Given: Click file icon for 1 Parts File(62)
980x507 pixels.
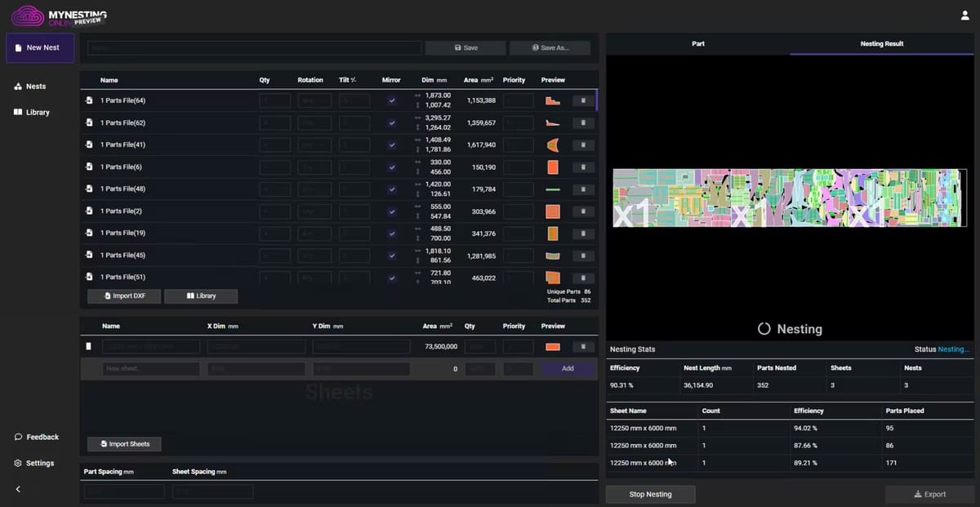Looking at the screenshot, I should (x=89, y=122).
